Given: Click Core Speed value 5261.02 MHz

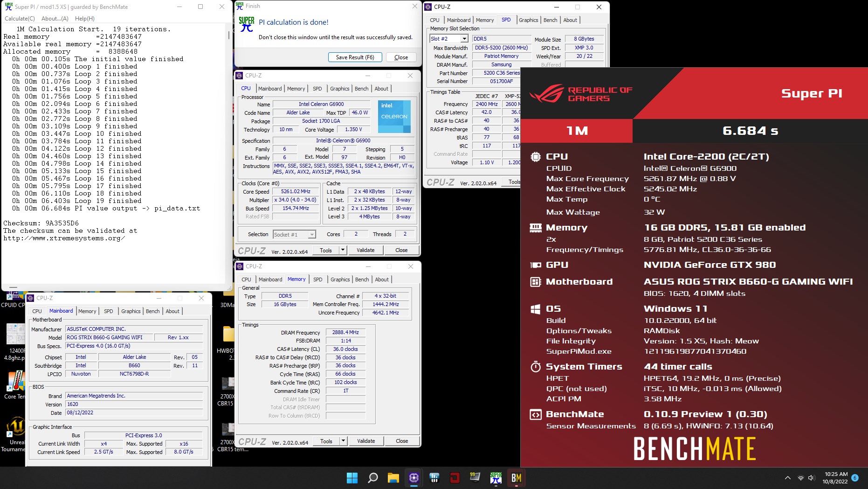Looking at the screenshot, I should click(296, 192).
